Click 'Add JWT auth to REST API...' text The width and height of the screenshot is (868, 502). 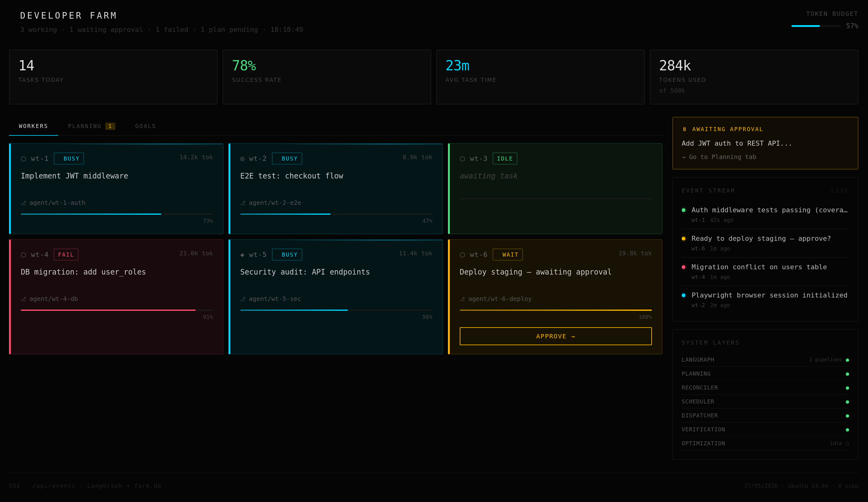pos(737,143)
